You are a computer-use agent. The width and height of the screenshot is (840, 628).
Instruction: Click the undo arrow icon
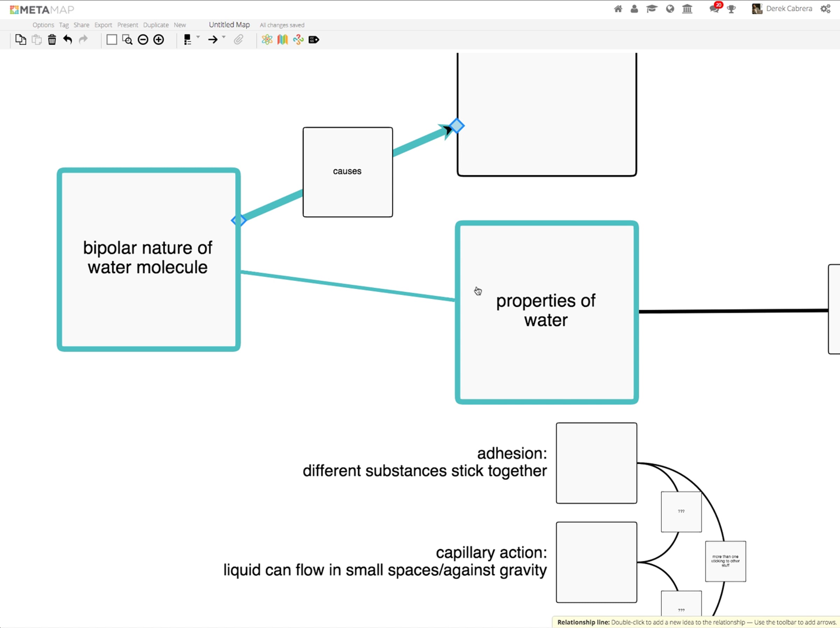tap(68, 40)
